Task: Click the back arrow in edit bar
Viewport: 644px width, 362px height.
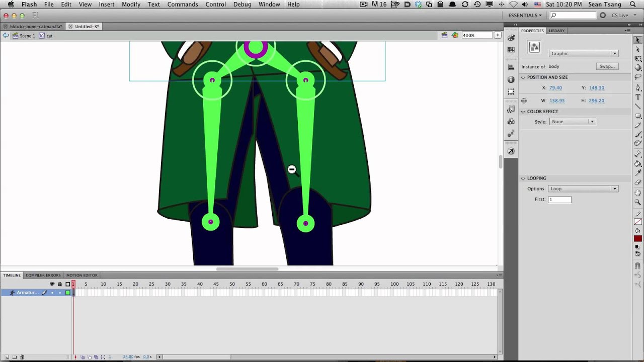Action: click(6, 35)
